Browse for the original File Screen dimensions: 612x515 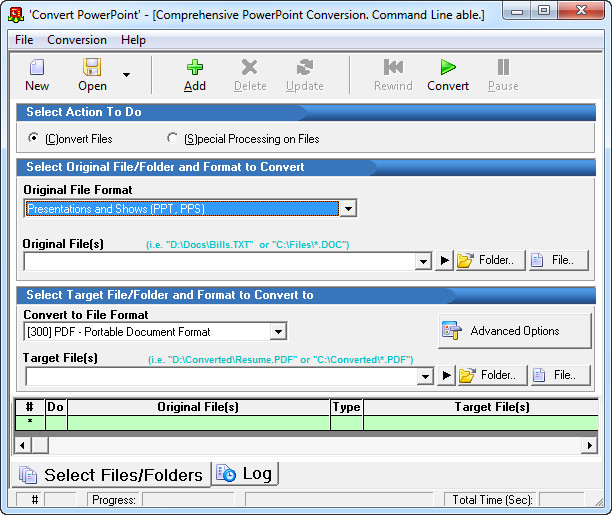(x=559, y=260)
